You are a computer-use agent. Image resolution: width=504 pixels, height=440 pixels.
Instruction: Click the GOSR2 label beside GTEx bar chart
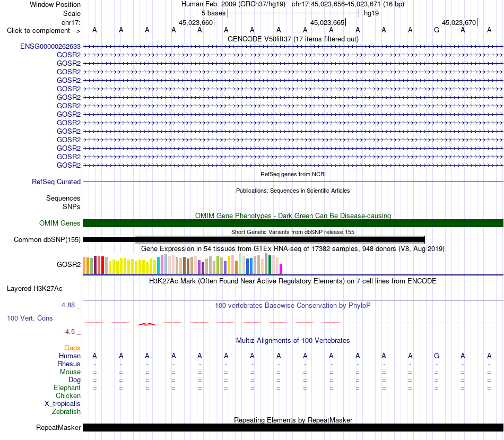[68, 264]
